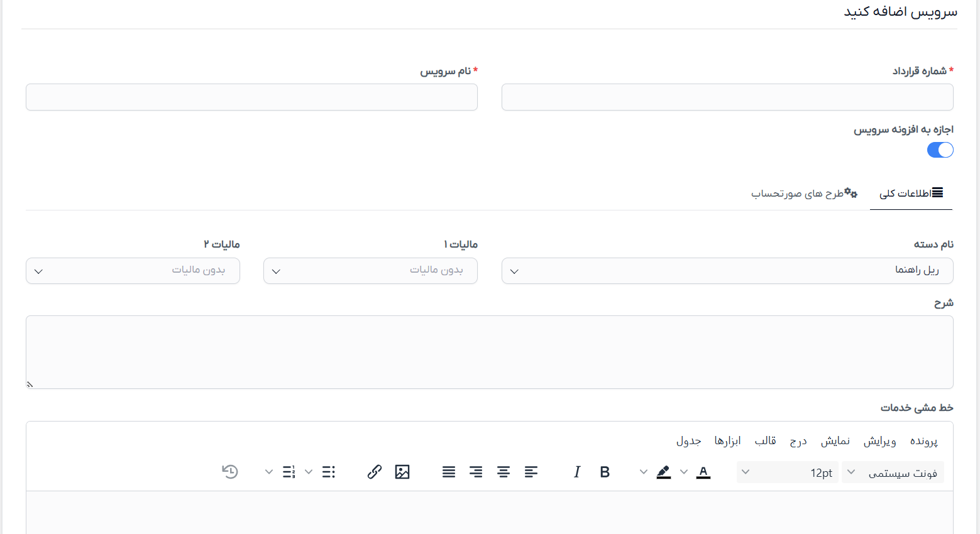Expand the نام دسته dropdown showing ریل راهنما

(x=727, y=271)
